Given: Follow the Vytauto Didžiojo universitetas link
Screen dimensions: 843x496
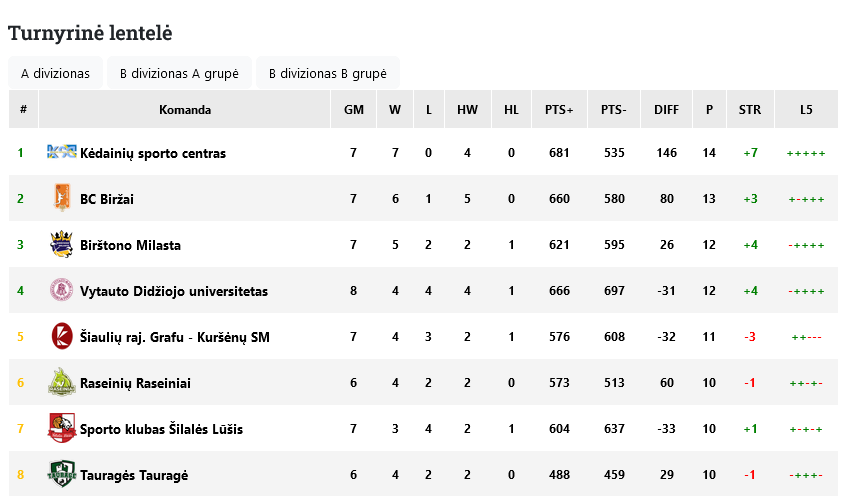Looking at the screenshot, I should click(174, 291).
